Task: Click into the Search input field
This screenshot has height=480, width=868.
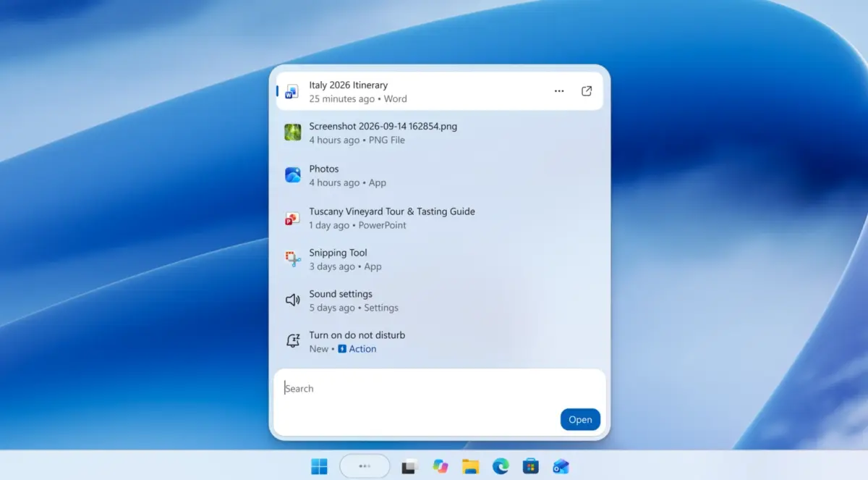Action: 439,389
